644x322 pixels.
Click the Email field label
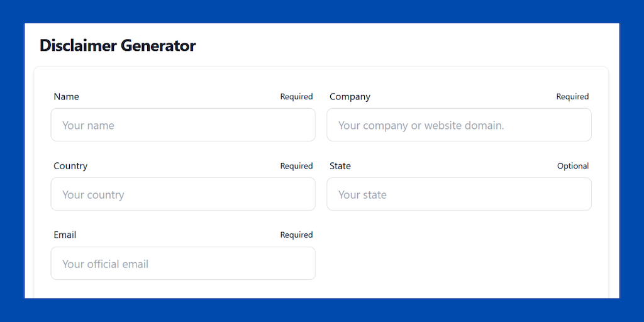coord(65,235)
